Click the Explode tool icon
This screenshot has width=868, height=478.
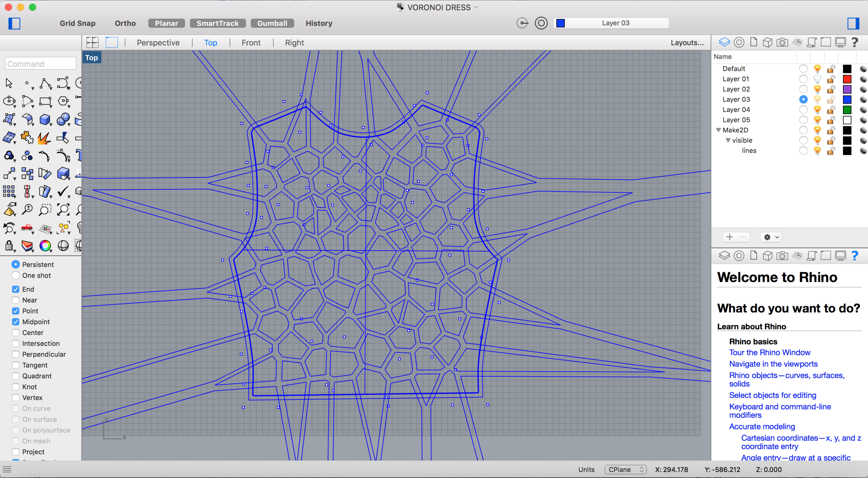point(44,138)
